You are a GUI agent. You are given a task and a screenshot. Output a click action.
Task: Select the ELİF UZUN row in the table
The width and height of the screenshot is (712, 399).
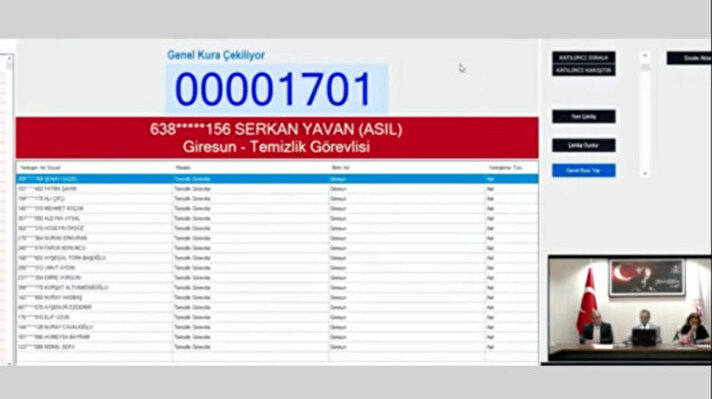(277, 317)
